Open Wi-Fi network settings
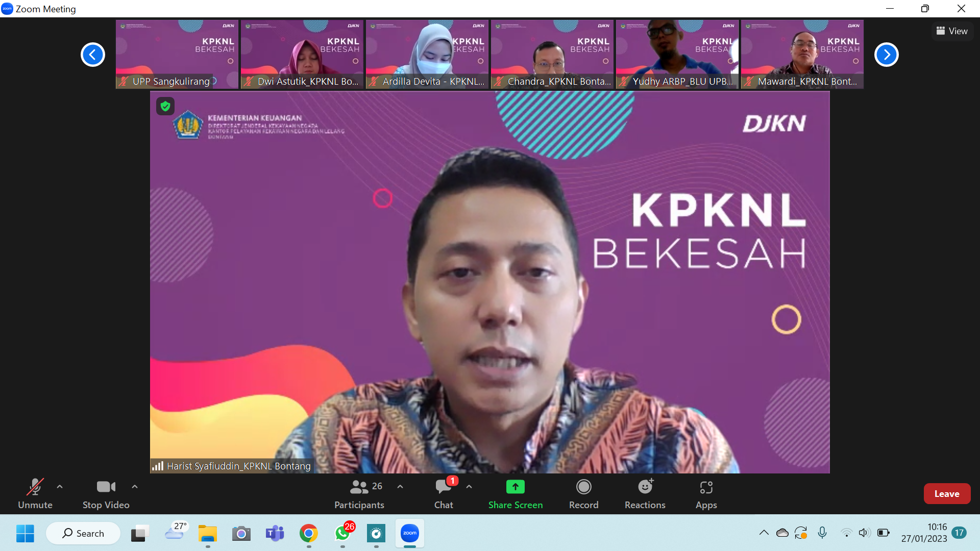 click(846, 533)
